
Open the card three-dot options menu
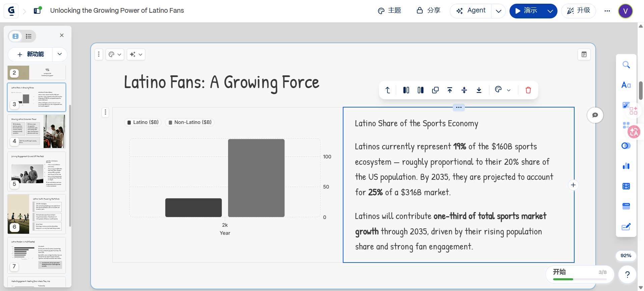pyautogui.click(x=99, y=54)
